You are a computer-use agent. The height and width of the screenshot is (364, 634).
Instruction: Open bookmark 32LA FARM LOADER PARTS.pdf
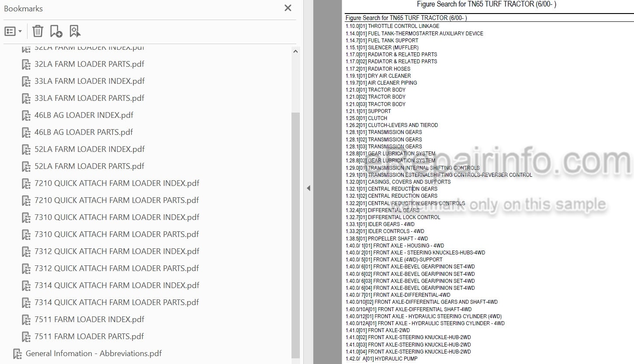pos(89,64)
